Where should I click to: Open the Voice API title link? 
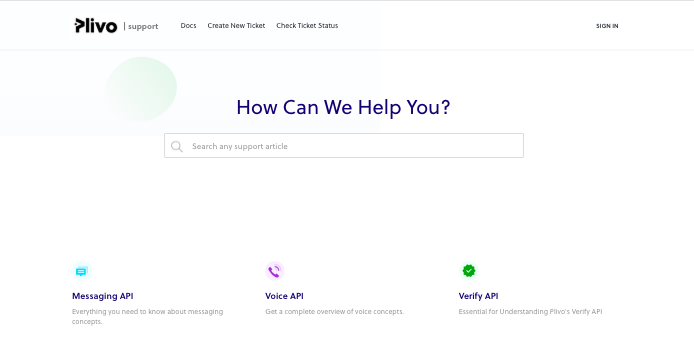coord(284,296)
